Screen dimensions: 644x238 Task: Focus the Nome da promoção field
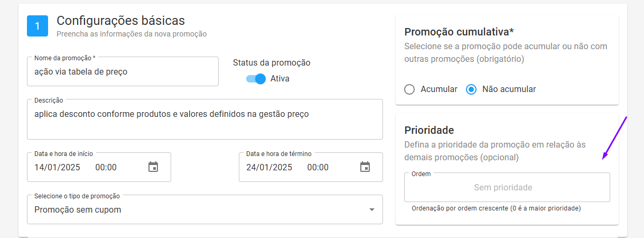click(123, 71)
